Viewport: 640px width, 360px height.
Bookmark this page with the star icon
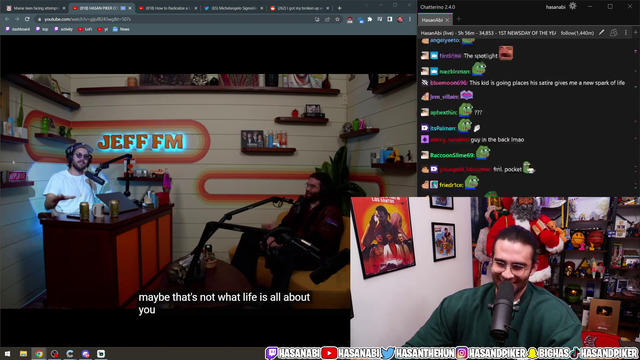337,19
